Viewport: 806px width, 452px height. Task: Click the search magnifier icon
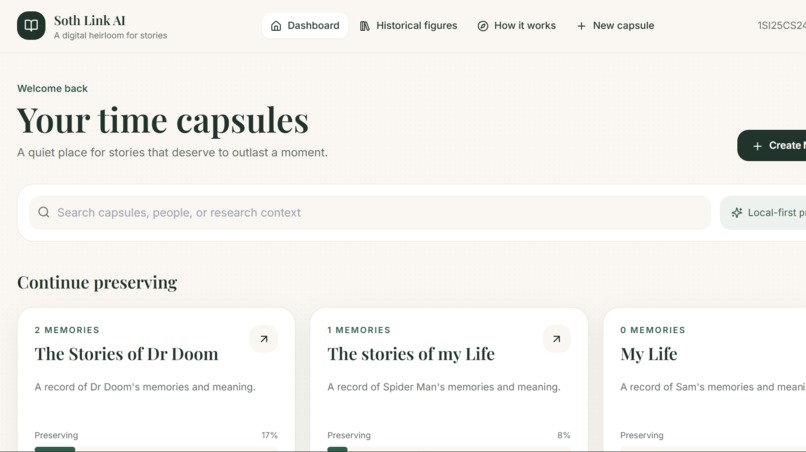(44, 212)
